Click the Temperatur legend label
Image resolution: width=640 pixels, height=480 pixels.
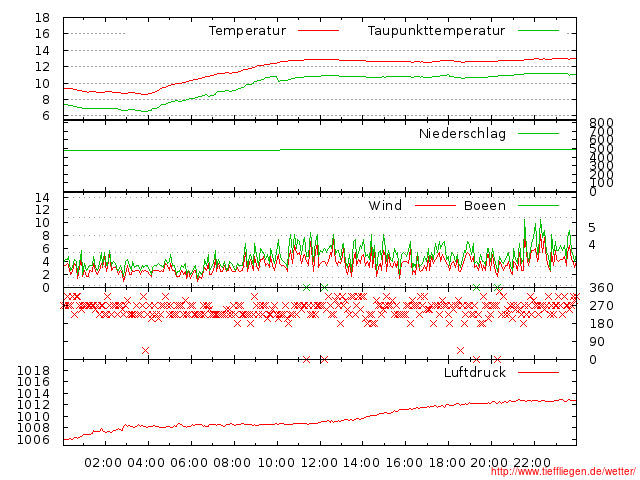247,31
